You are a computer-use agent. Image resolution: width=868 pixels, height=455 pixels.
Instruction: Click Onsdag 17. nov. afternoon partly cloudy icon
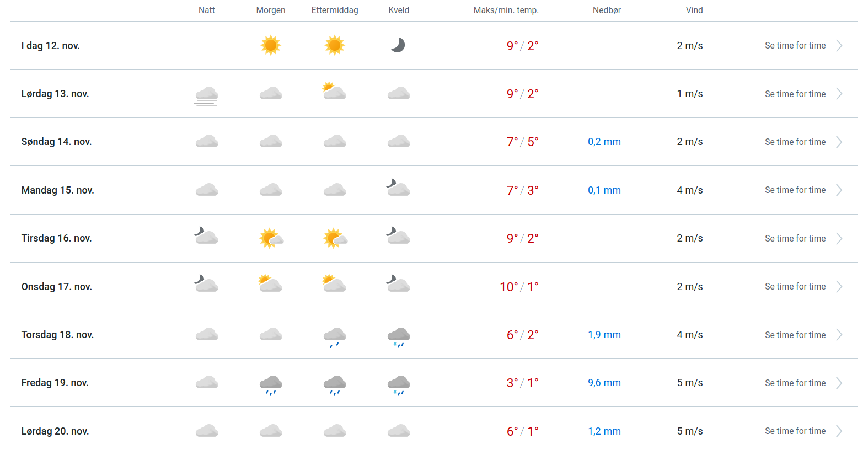pos(334,285)
